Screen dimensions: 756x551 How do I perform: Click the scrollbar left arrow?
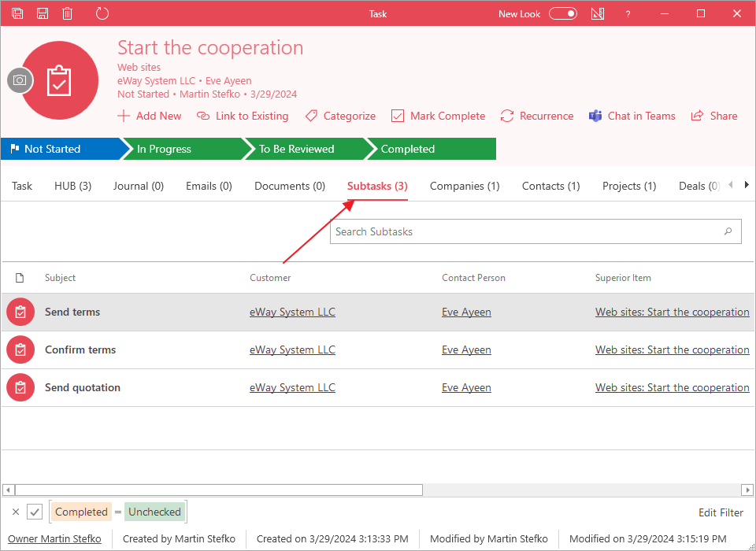click(8, 490)
